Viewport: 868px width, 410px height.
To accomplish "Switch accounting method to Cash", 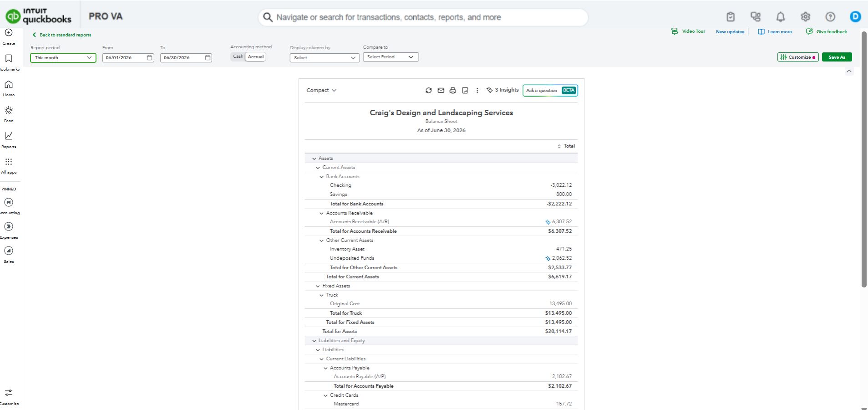I will tap(238, 56).
